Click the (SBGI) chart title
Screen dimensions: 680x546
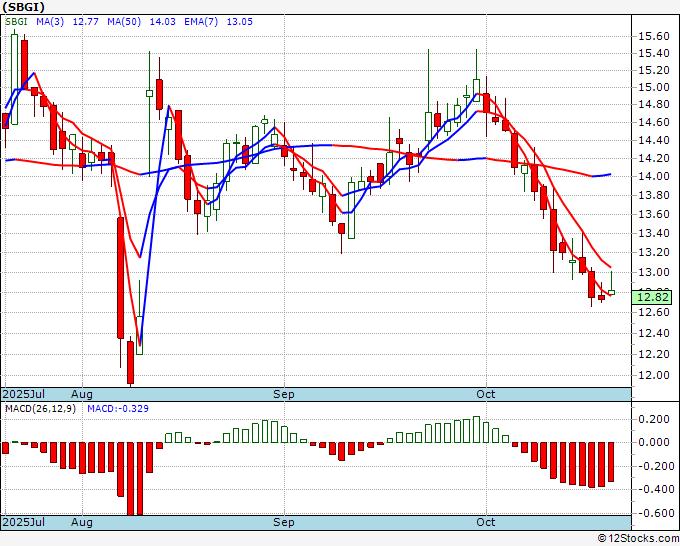[23, 7]
